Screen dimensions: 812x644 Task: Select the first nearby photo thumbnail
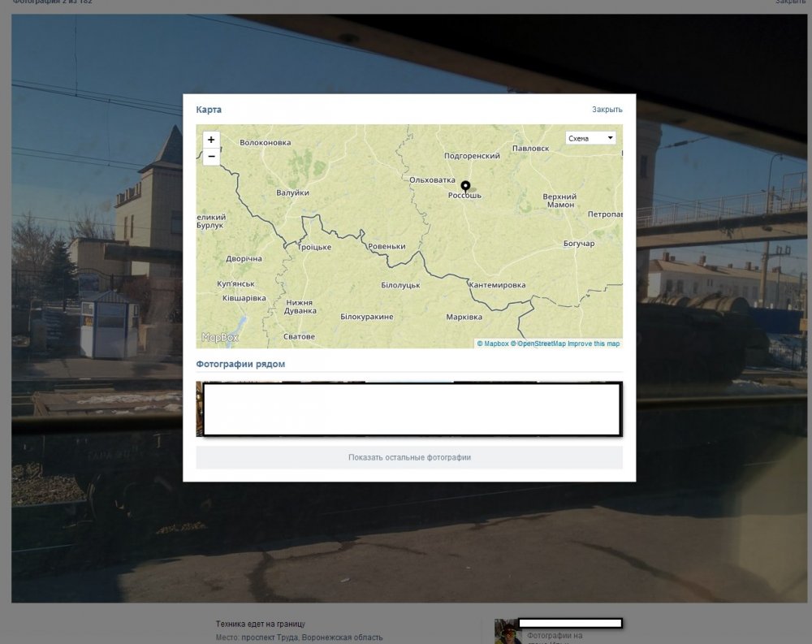[x=199, y=408]
